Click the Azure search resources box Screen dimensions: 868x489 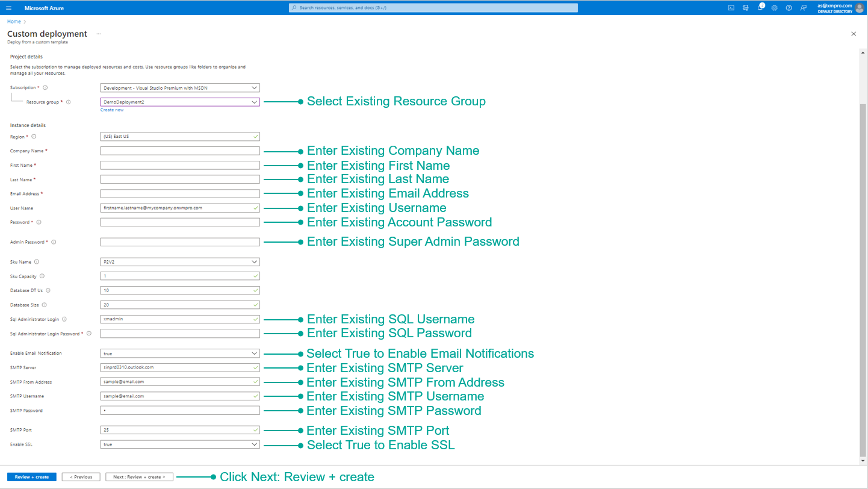[433, 8]
